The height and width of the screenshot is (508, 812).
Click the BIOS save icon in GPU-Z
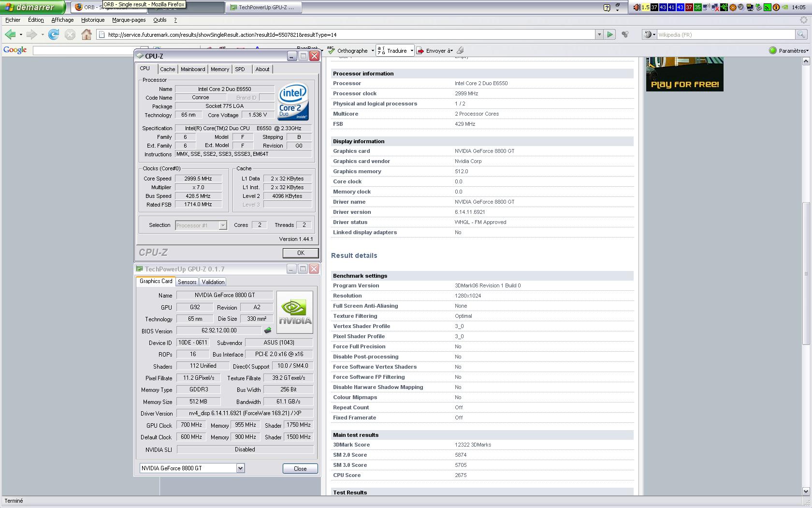coord(267,330)
